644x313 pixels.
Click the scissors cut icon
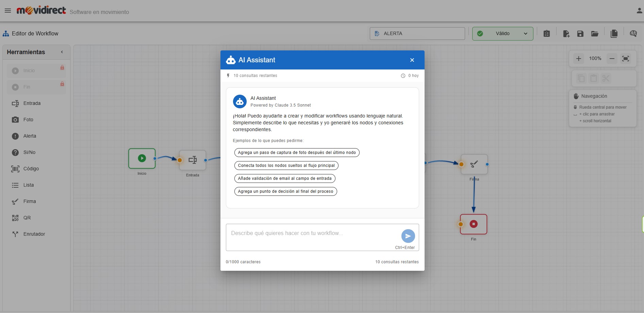[x=606, y=78]
